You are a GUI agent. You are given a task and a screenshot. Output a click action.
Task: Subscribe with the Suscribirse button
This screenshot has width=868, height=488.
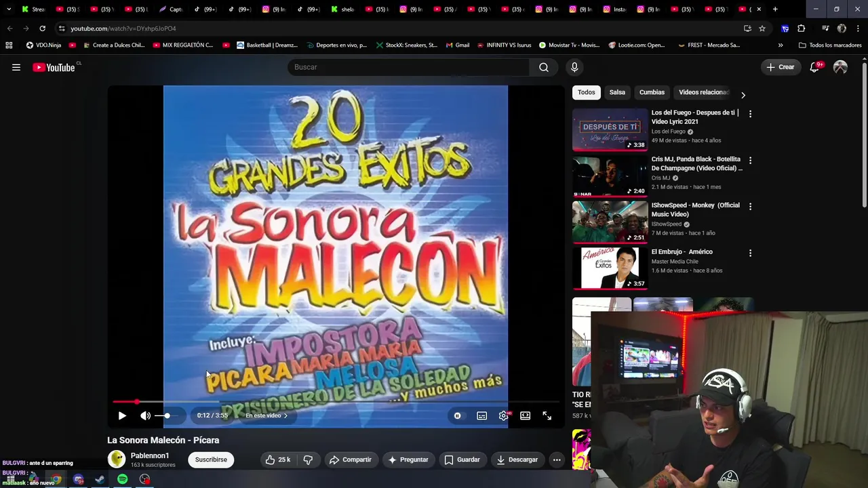pyautogui.click(x=211, y=460)
